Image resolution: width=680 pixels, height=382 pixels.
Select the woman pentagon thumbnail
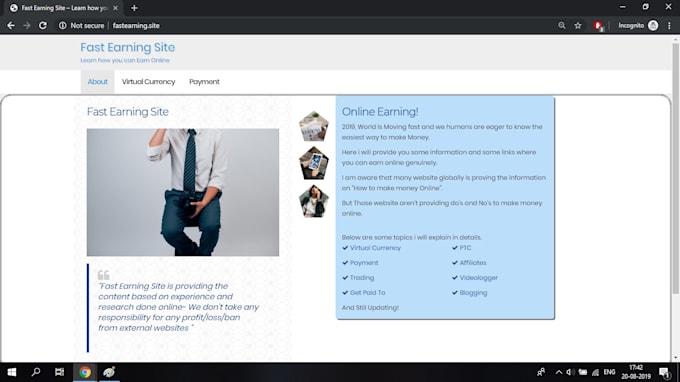coord(314,201)
